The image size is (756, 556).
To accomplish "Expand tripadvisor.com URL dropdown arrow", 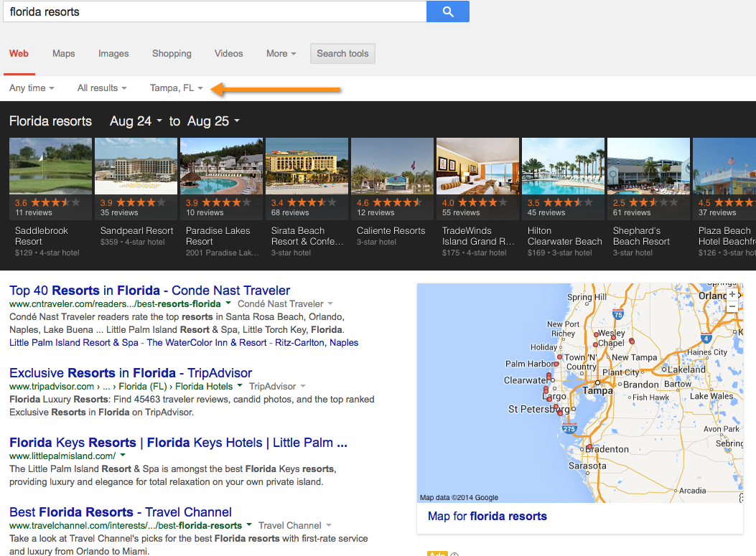I will pyautogui.click(x=240, y=385).
